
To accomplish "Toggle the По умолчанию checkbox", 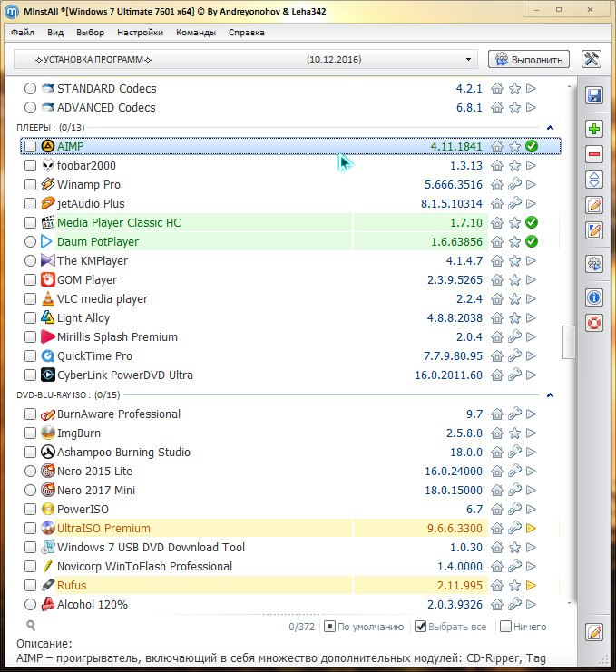I will (x=329, y=627).
